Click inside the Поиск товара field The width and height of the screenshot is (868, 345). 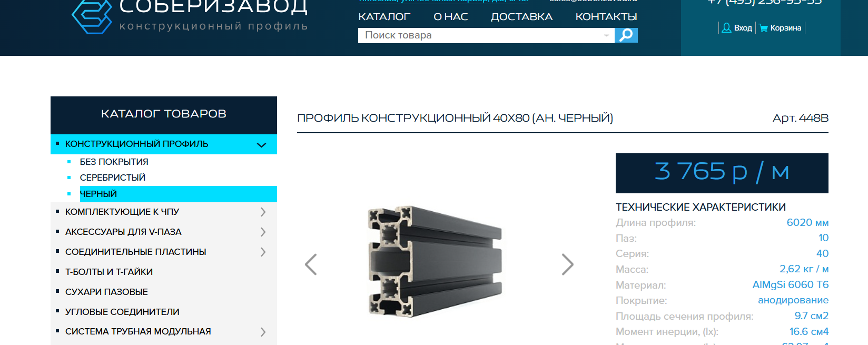480,35
